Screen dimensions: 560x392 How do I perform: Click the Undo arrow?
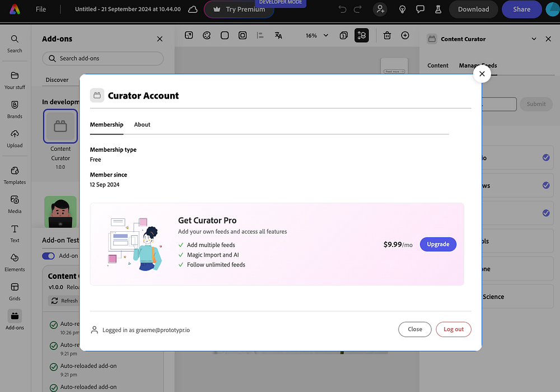[x=342, y=10]
